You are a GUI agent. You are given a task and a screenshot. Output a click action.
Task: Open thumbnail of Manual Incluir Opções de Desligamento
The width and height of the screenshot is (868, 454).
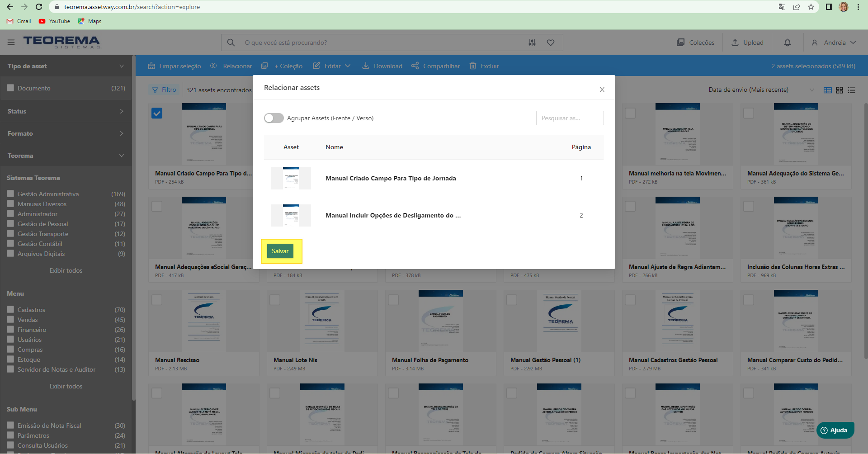pos(291,215)
